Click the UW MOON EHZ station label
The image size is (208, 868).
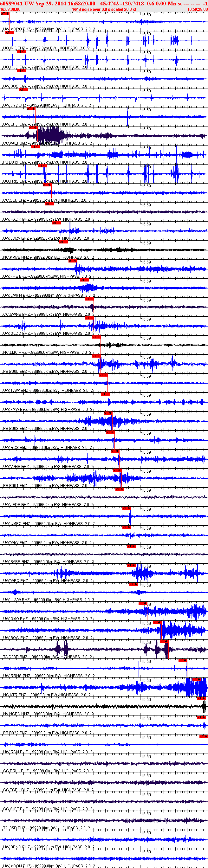(x=17, y=866)
